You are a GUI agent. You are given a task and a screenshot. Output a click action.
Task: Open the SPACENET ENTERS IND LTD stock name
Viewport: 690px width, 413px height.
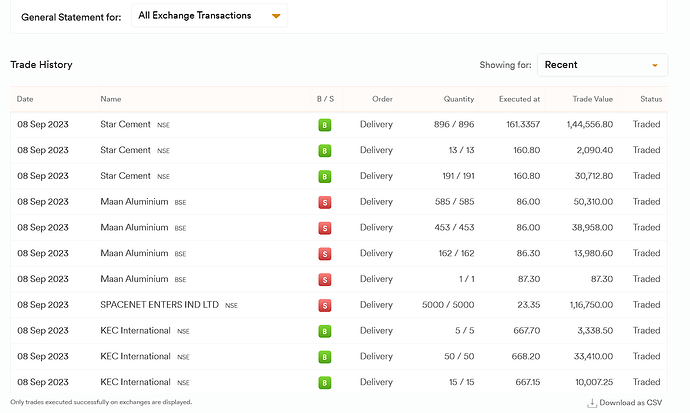(159, 305)
